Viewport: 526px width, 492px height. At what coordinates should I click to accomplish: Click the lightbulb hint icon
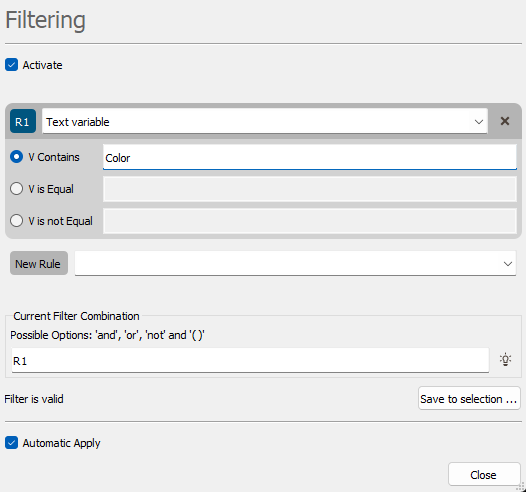coord(505,360)
